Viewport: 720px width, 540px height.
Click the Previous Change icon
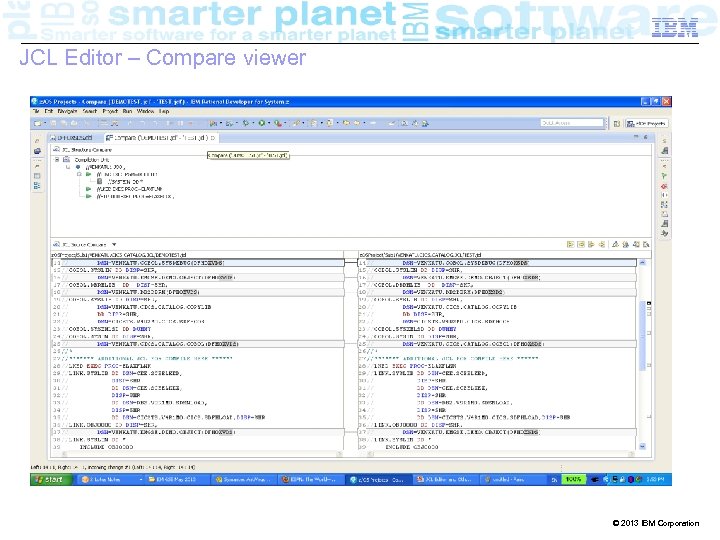coord(647,244)
